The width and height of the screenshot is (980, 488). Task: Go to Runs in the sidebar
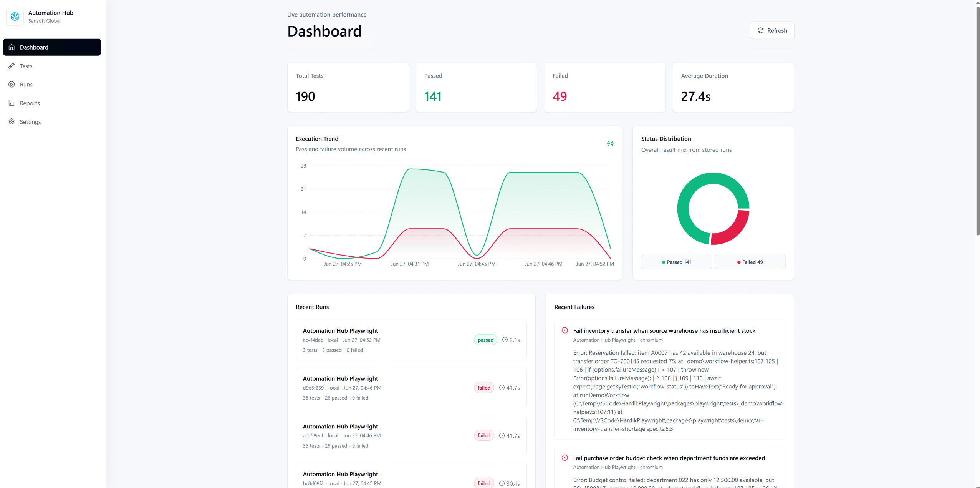52,84
